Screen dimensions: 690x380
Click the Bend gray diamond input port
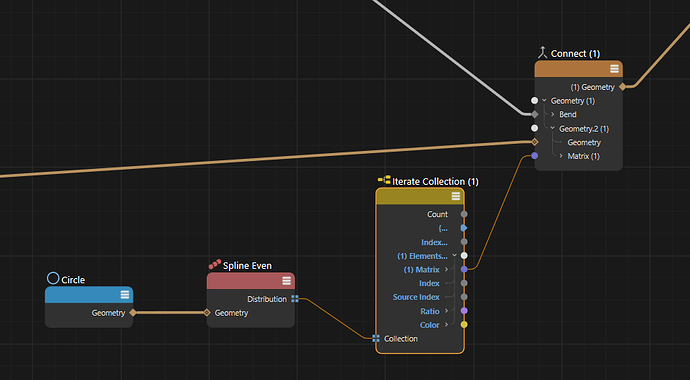tap(535, 114)
